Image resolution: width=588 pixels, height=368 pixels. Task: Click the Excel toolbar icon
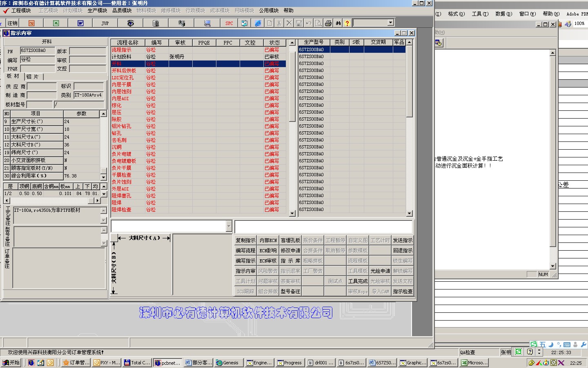(56, 23)
